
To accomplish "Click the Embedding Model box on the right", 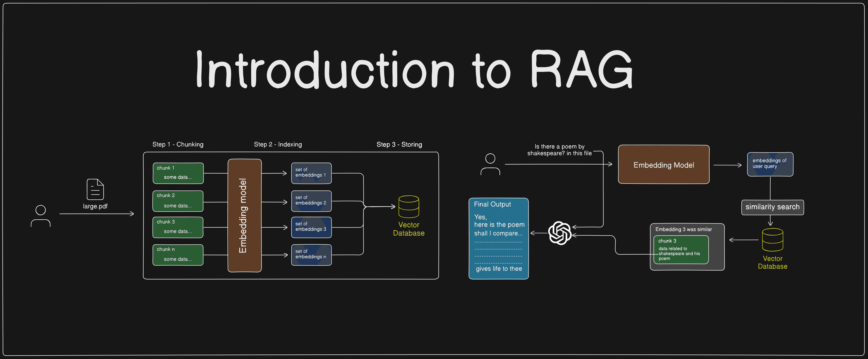I will [663, 165].
